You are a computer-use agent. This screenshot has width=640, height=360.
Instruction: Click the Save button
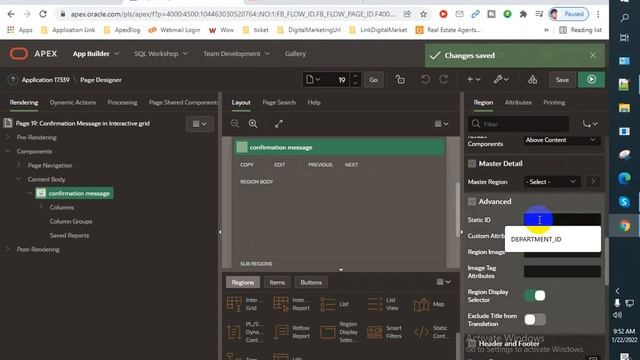562,80
